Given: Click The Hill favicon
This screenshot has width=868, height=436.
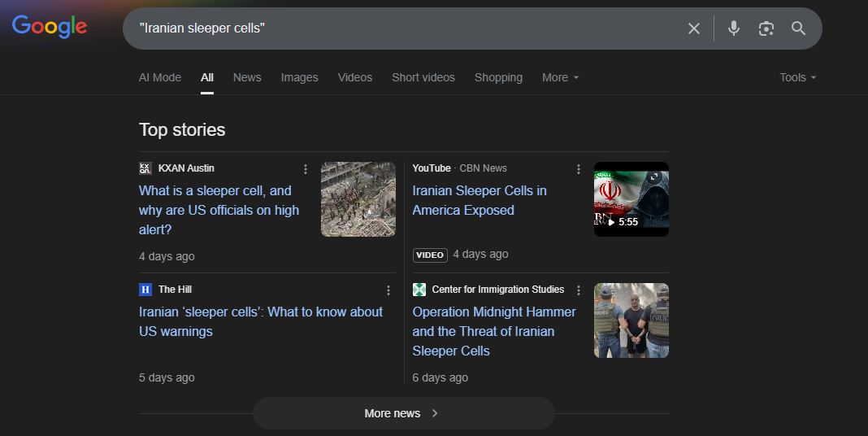Looking at the screenshot, I should [x=145, y=290].
